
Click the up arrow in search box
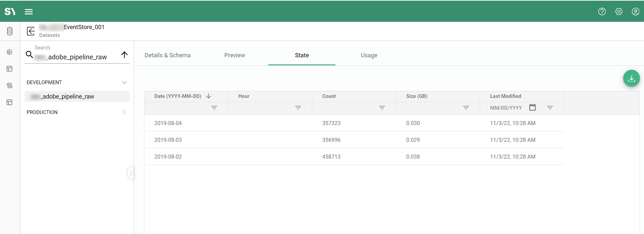[x=124, y=55]
